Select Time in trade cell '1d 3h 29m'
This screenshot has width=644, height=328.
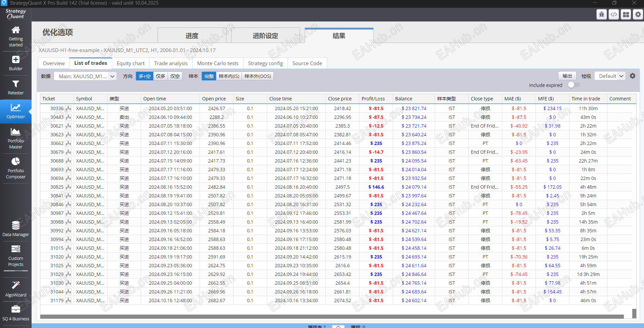[x=588, y=274]
